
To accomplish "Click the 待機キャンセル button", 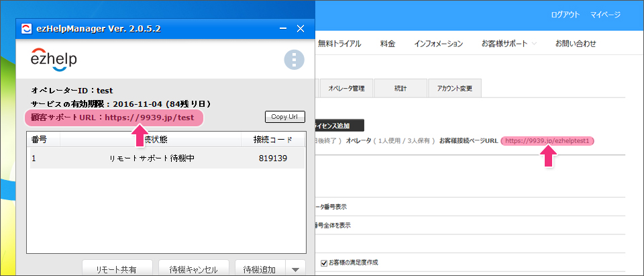I will [193, 268].
